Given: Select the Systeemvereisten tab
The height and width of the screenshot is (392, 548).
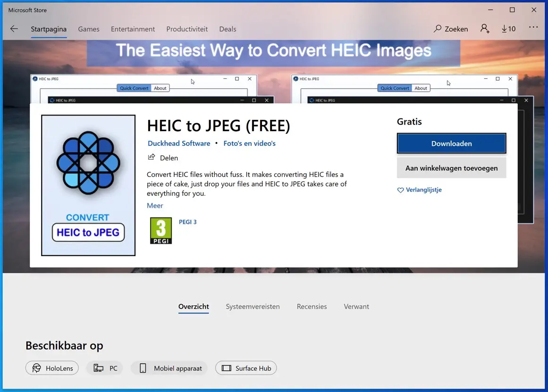Looking at the screenshot, I should [x=253, y=307].
